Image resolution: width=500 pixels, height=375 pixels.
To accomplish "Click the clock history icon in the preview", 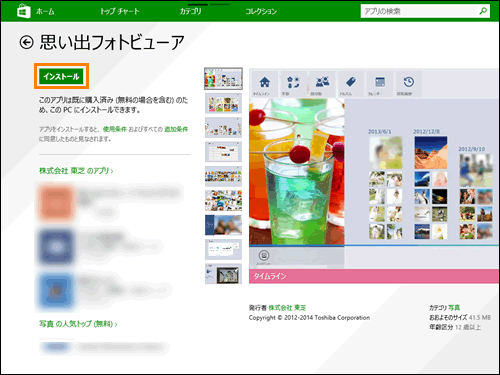I will coord(409,82).
